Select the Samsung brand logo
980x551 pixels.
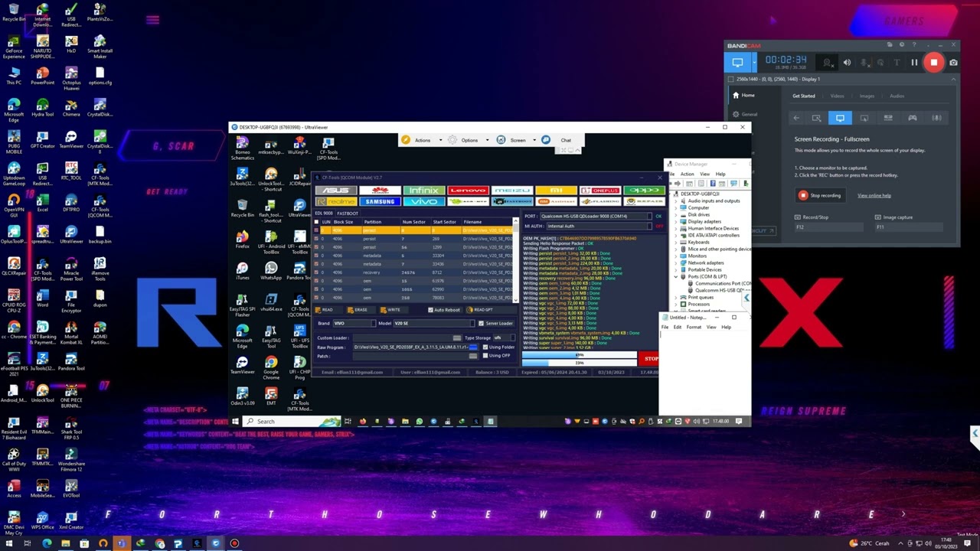[x=379, y=201]
